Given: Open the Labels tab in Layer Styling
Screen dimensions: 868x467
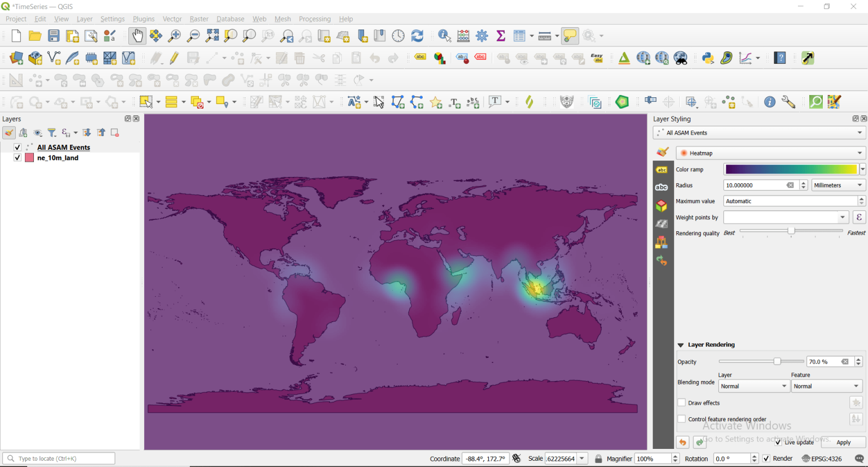Looking at the screenshot, I should tap(662, 170).
